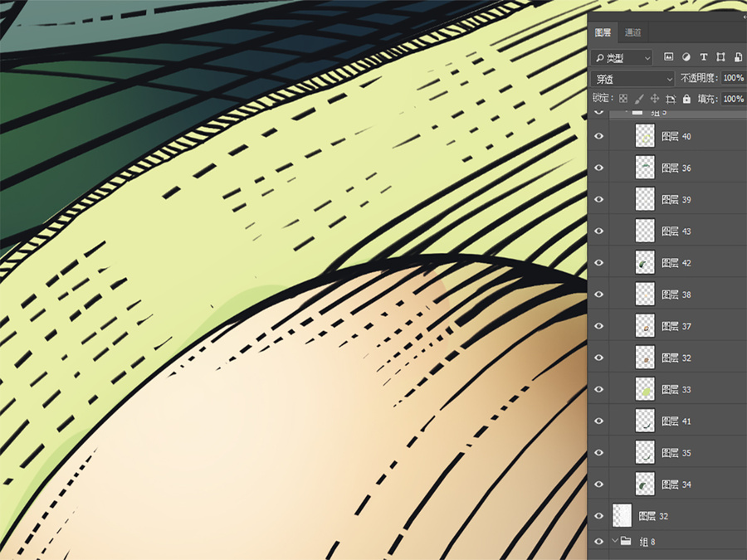Select 图层 42 thumbnail
Viewport: 747px width, 560px height.
pos(645,263)
